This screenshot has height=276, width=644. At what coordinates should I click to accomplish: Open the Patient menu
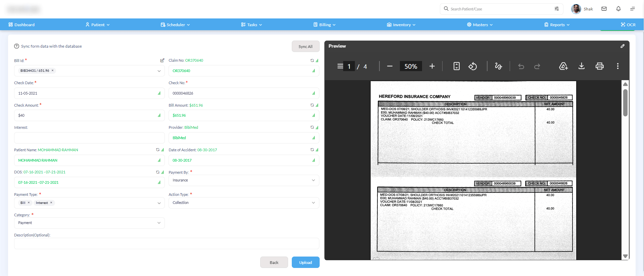(97, 25)
